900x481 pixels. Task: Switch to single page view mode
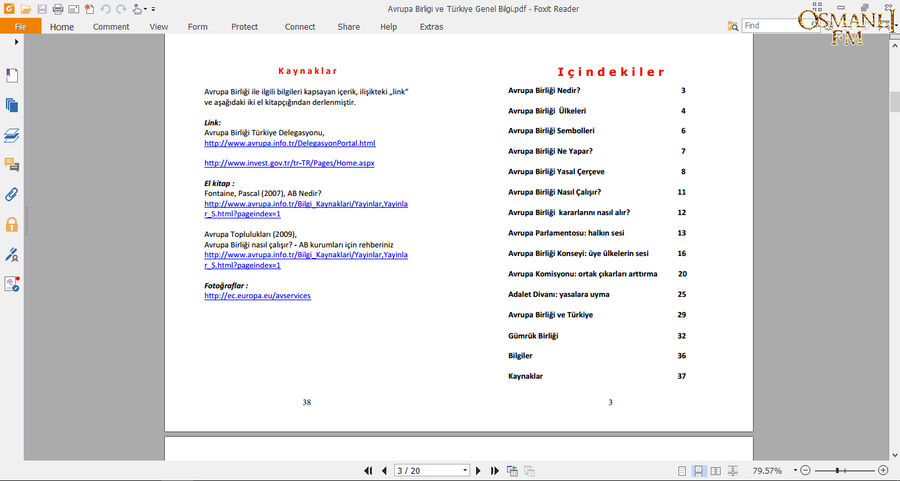pyautogui.click(x=681, y=471)
